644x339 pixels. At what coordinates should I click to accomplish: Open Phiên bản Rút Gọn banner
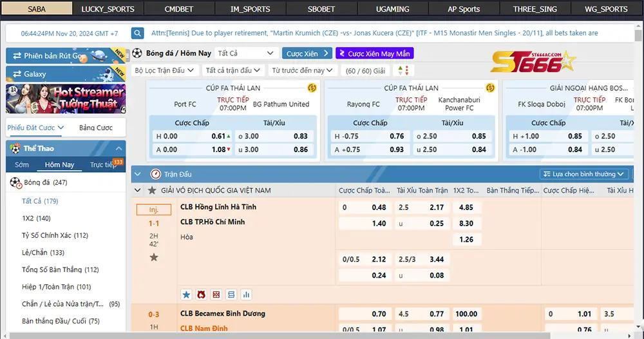tap(66, 55)
